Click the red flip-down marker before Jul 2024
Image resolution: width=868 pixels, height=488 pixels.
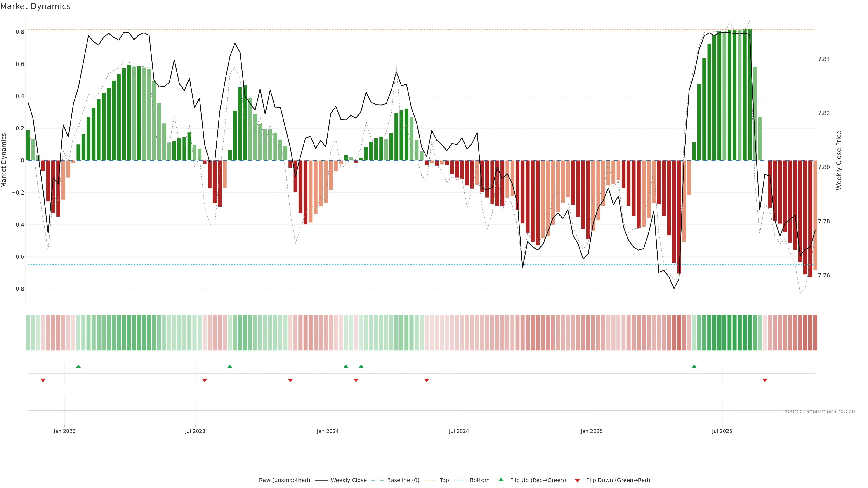click(427, 380)
